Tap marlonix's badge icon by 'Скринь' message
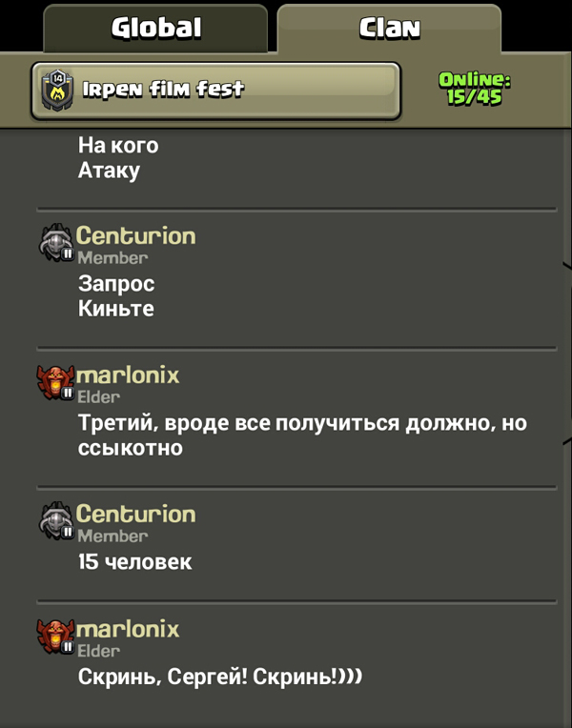The image size is (572, 728). point(55,637)
